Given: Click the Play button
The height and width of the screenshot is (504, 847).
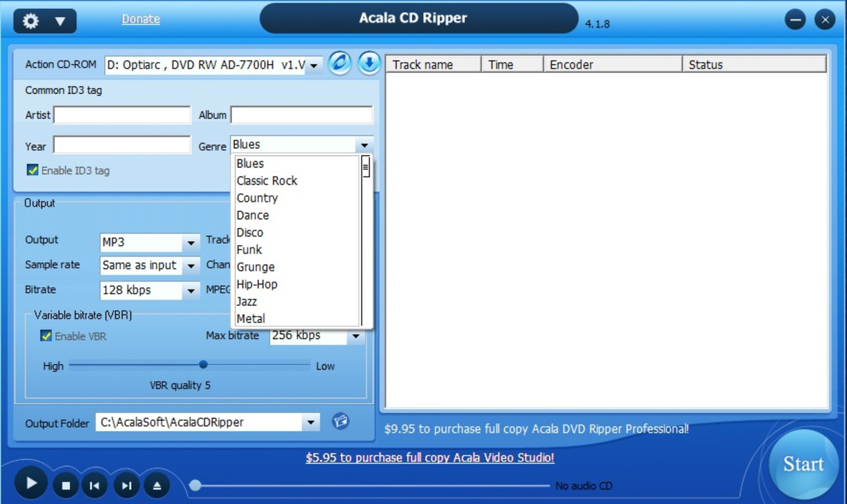Looking at the screenshot, I should click(30, 484).
